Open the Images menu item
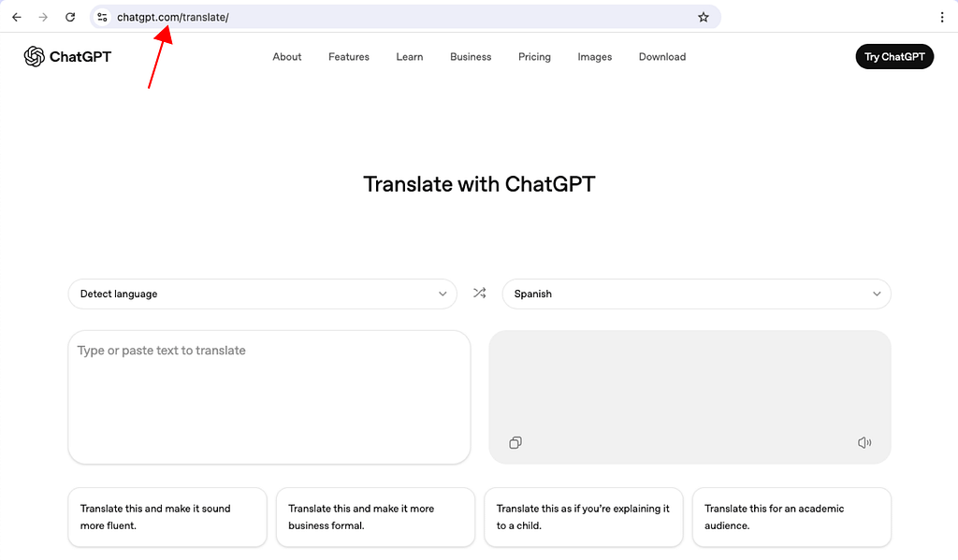This screenshot has height=560, width=958. (x=594, y=57)
